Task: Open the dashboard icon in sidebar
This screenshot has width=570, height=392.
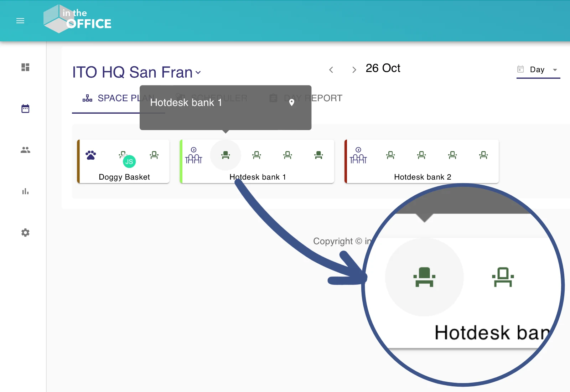Action: (x=25, y=67)
